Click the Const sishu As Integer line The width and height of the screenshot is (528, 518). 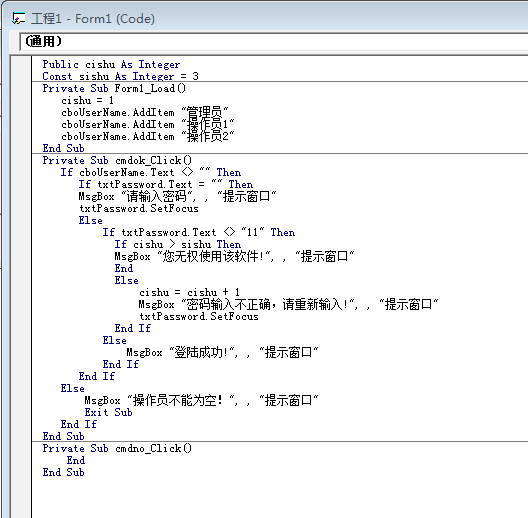click(x=120, y=76)
